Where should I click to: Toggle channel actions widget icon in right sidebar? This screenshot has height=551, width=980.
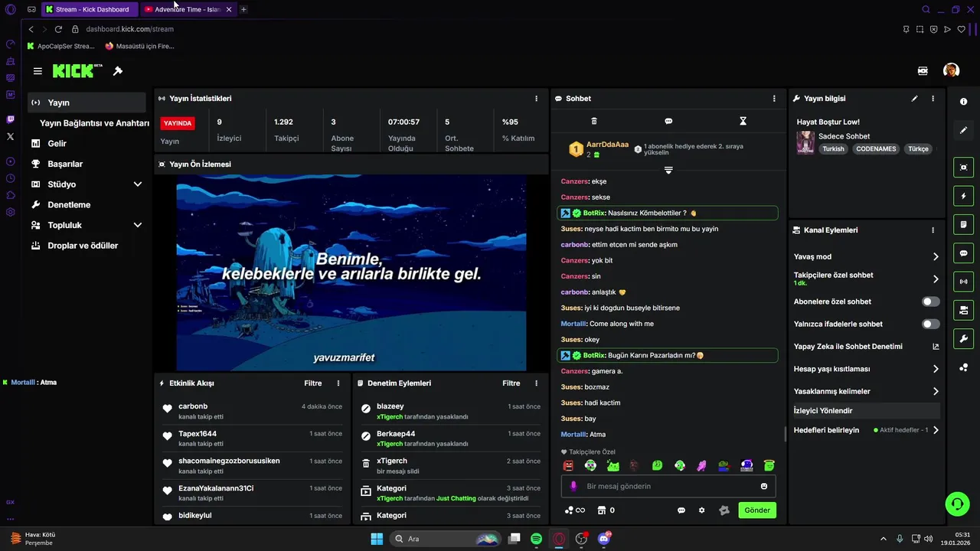[x=963, y=310]
